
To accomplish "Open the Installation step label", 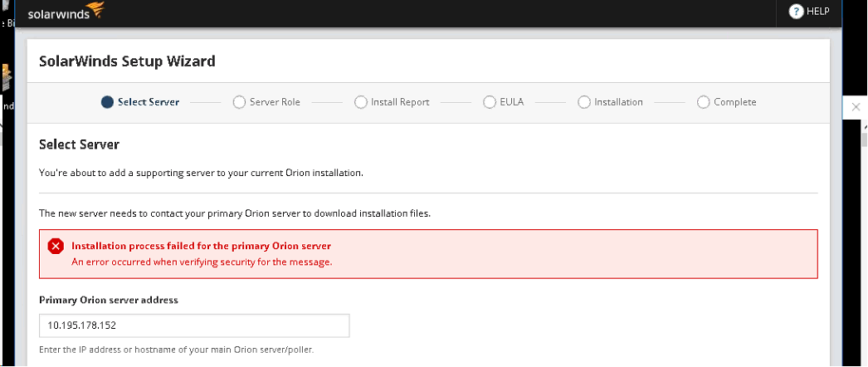I will tap(618, 102).
